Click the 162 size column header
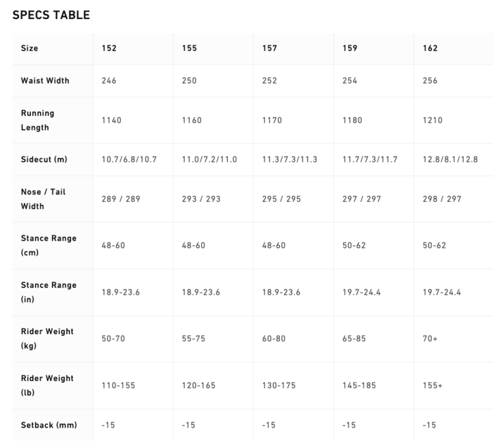 [431, 48]
